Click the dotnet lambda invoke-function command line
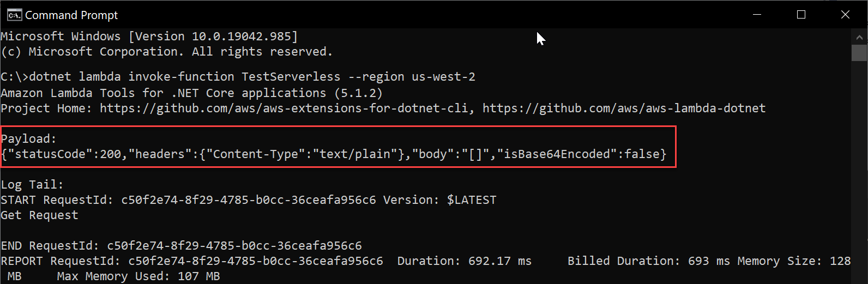Screen dimensions: 868x284 coord(238,77)
